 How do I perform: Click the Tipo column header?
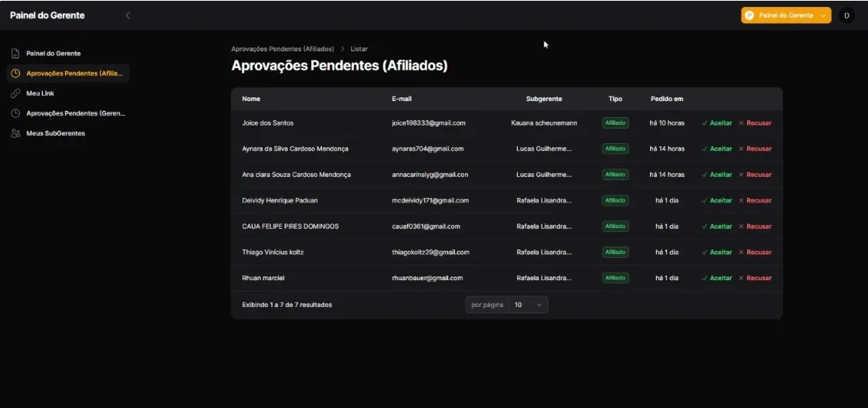(x=616, y=99)
